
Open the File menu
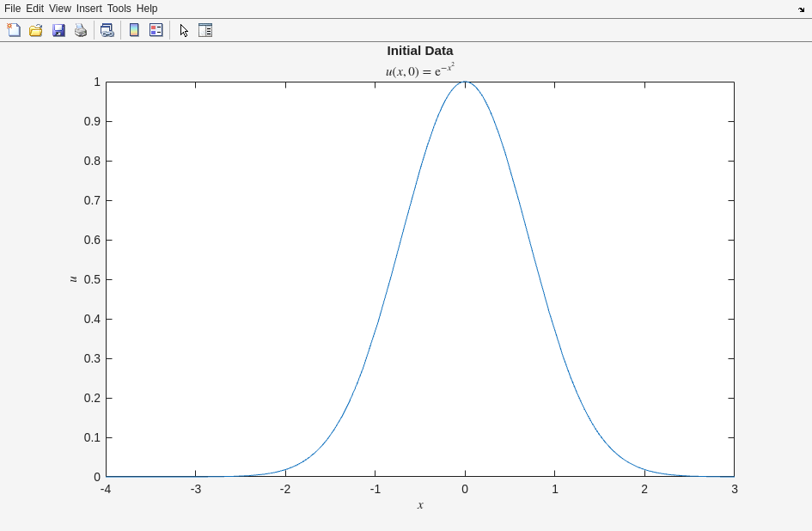pyautogui.click(x=12, y=9)
